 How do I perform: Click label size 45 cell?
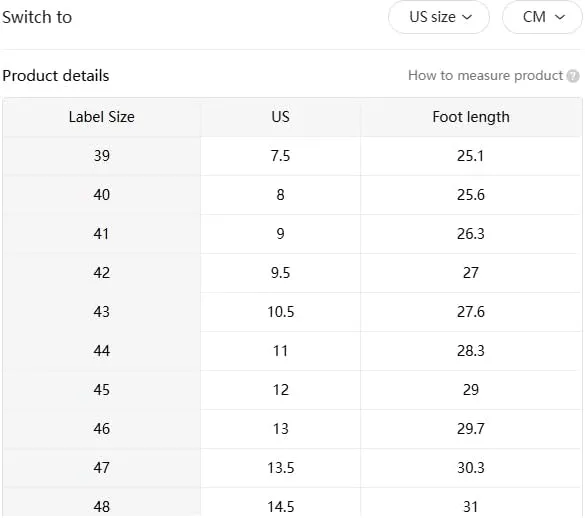coord(101,390)
